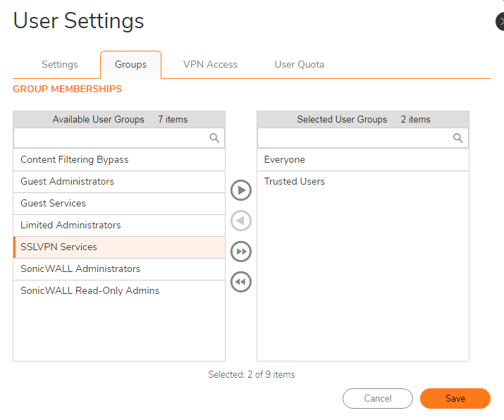Select the Guest Administrators group

[119, 182]
